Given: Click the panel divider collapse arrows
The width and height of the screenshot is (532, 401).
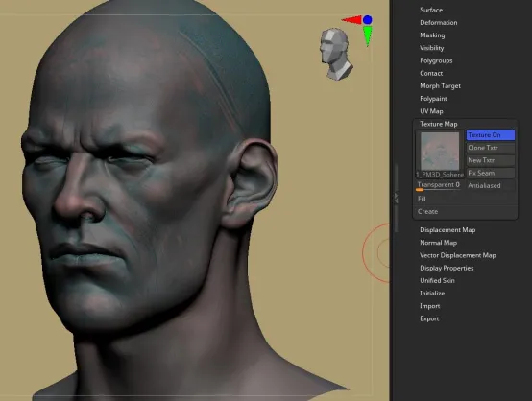Looking at the screenshot, I should click(x=396, y=199).
